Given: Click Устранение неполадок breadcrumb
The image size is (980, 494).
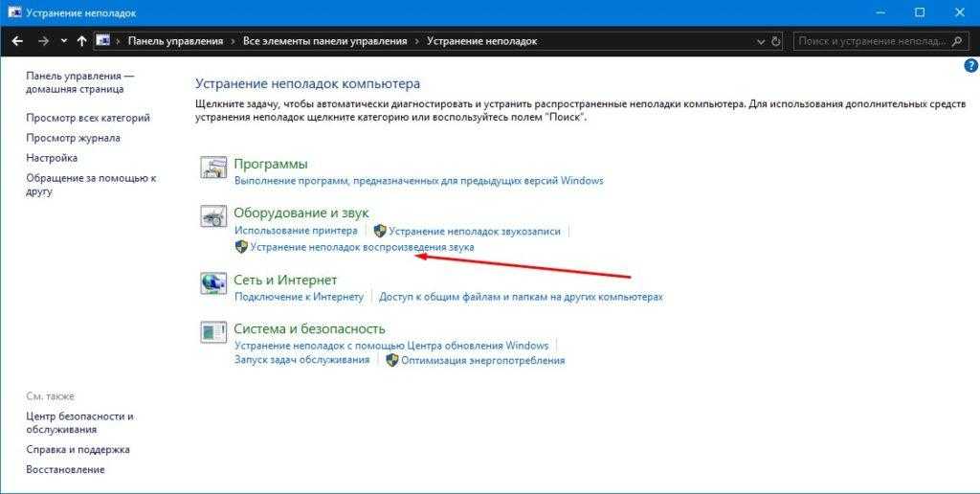Looking at the screenshot, I should [482, 41].
